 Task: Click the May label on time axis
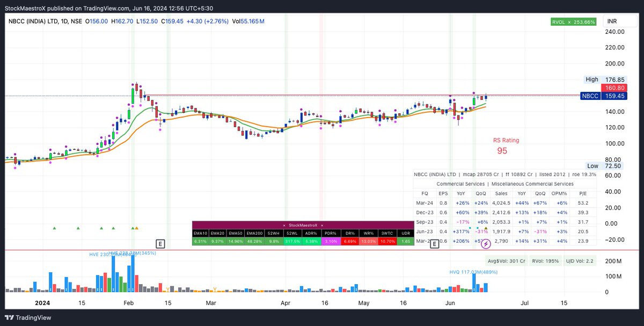tap(364, 302)
